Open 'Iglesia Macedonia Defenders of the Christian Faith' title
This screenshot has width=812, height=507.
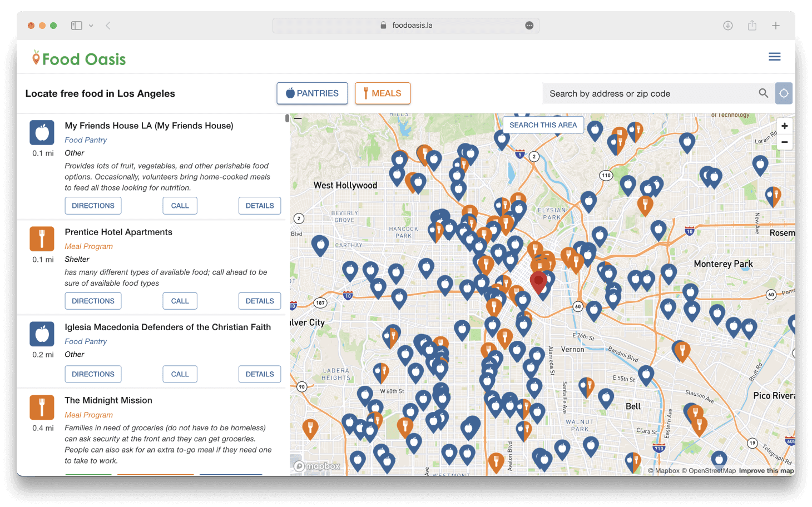click(x=168, y=327)
